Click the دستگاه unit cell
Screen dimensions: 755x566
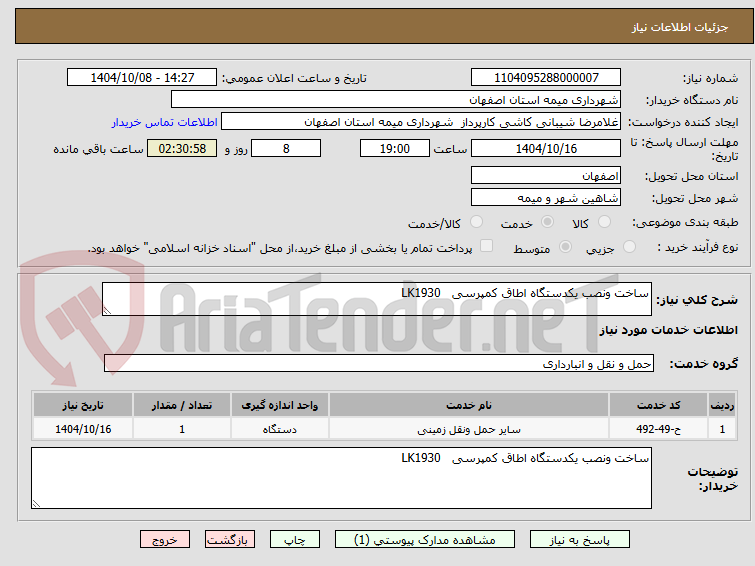click(x=280, y=429)
